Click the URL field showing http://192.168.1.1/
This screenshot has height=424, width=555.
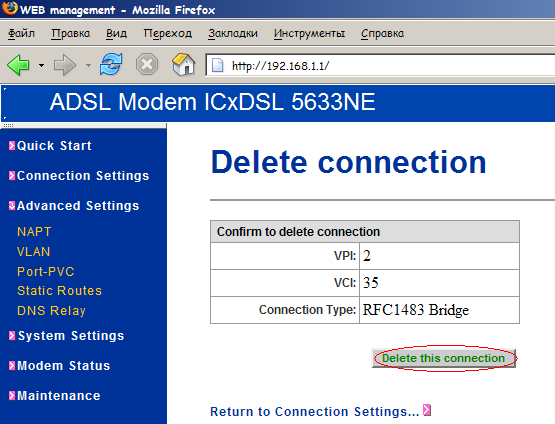[380, 65]
